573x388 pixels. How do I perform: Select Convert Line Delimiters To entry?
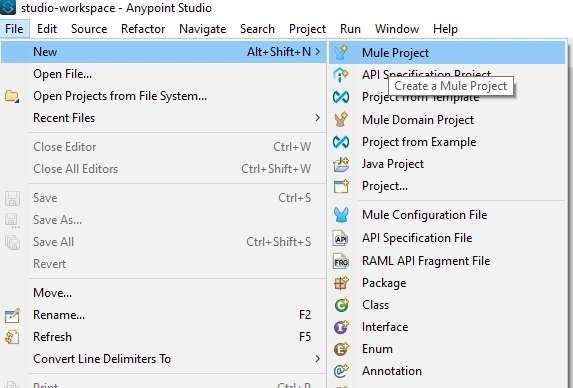[163, 359]
